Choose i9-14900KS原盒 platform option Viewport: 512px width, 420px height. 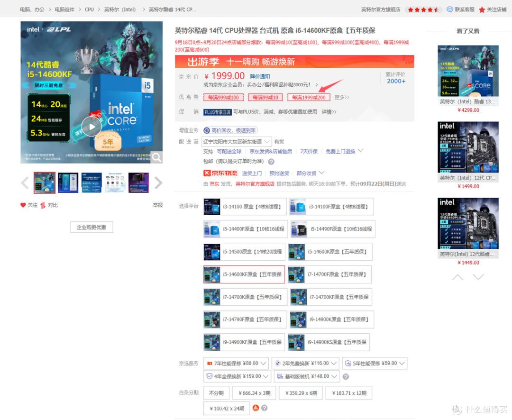tap(329, 342)
